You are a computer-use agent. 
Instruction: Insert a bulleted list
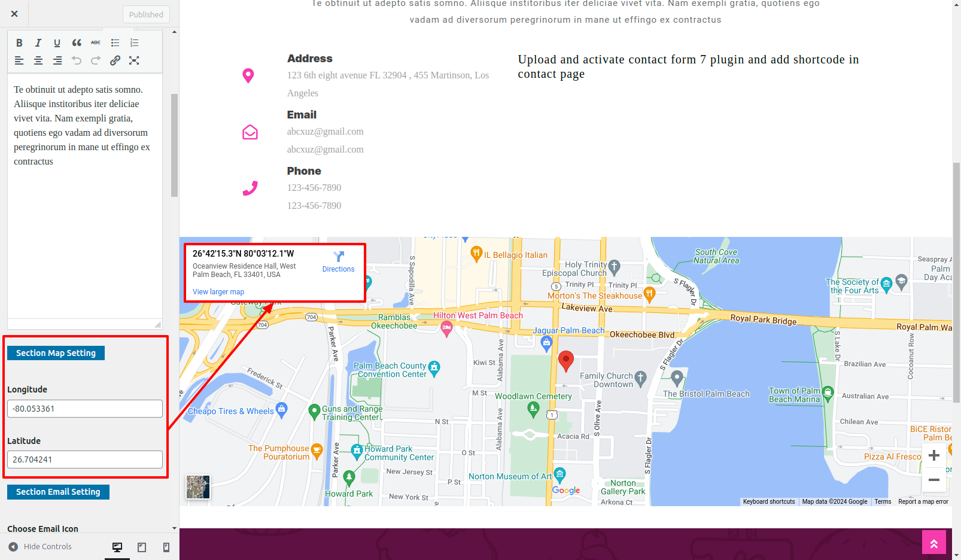115,42
